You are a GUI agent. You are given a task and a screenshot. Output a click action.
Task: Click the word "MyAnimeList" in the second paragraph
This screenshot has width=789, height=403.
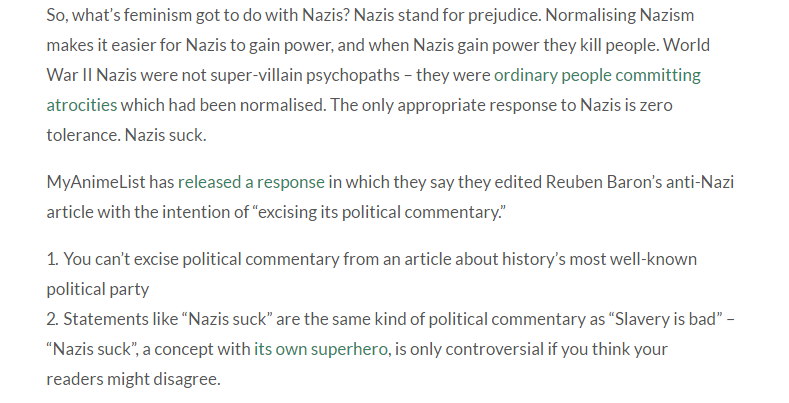(x=96, y=182)
